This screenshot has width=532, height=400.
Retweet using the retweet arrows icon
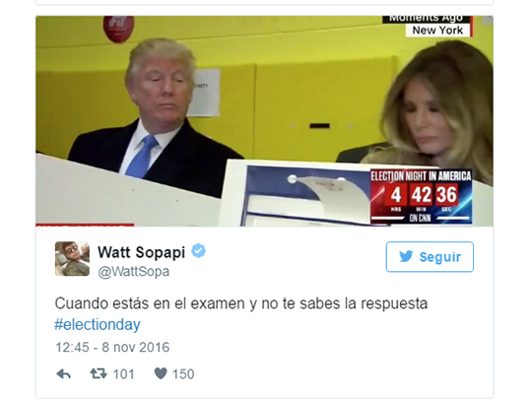[x=99, y=373]
